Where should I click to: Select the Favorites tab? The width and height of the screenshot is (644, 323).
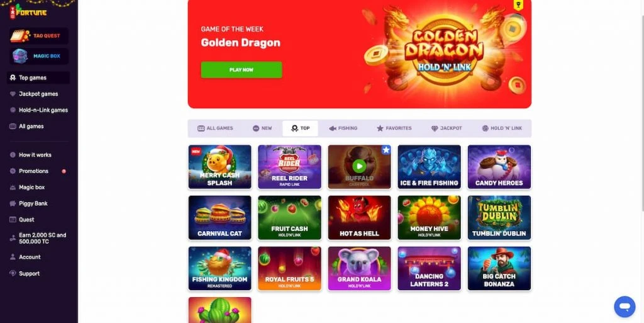pyautogui.click(x=394, y=128)
